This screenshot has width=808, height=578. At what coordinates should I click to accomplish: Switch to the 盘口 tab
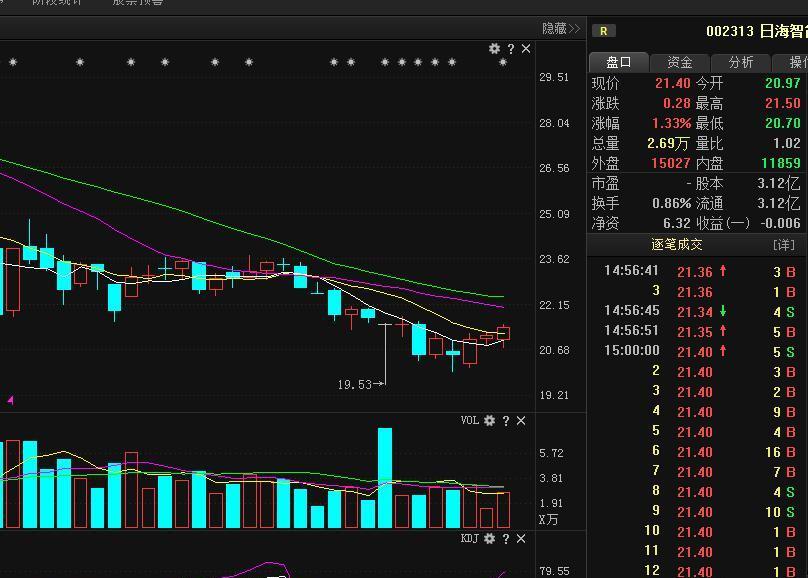tap(618, 62)
